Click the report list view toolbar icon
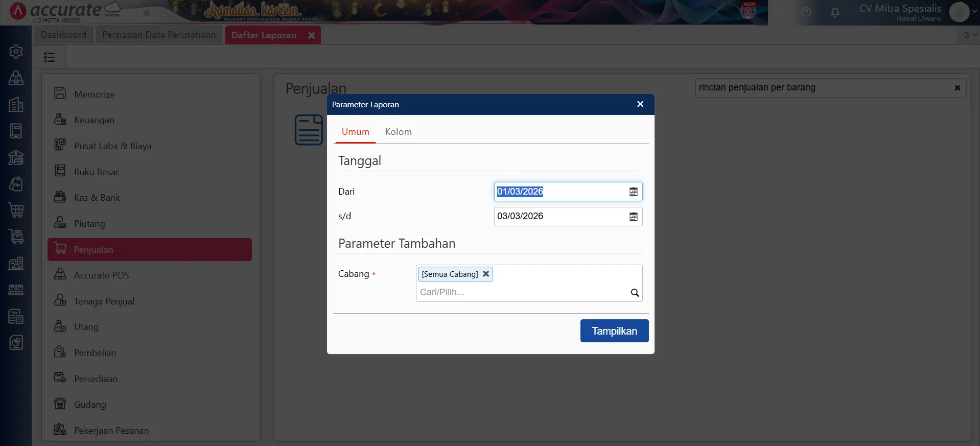Screen dimensions: 980x446 click(x=50, y=57)
